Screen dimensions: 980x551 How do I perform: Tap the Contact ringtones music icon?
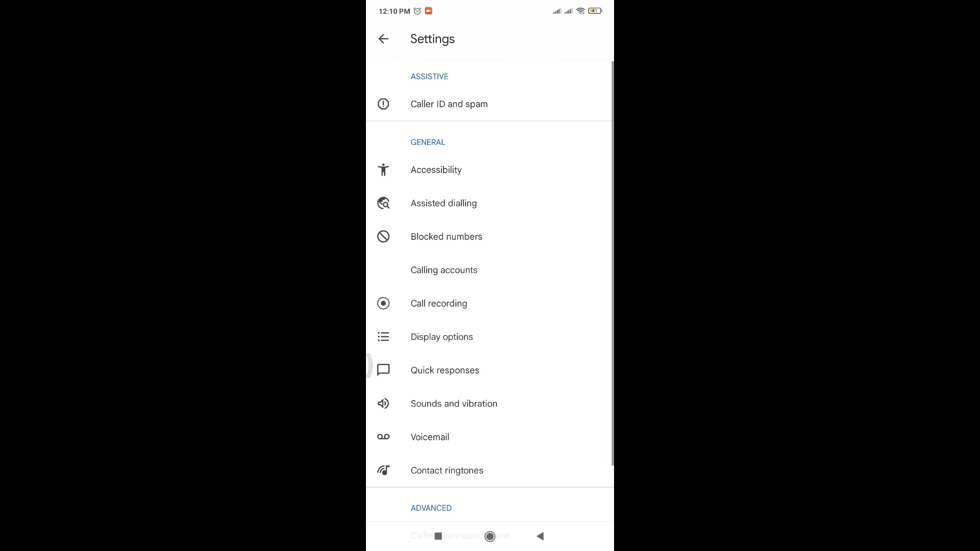coord(383,470)
